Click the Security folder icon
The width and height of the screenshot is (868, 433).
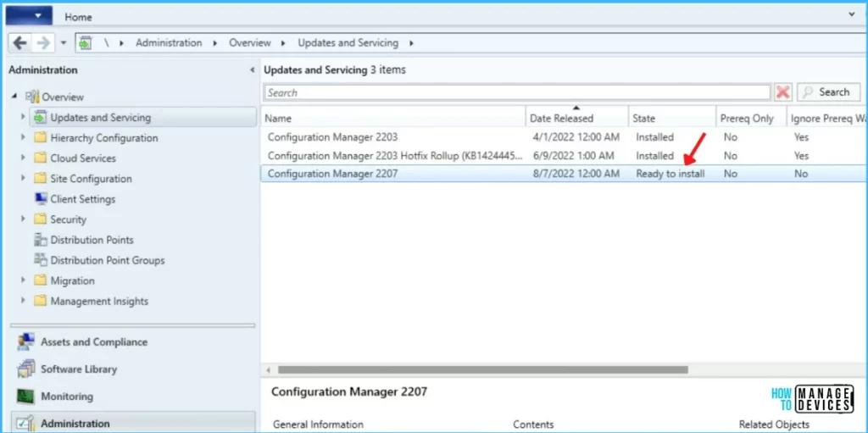[40, 219]
